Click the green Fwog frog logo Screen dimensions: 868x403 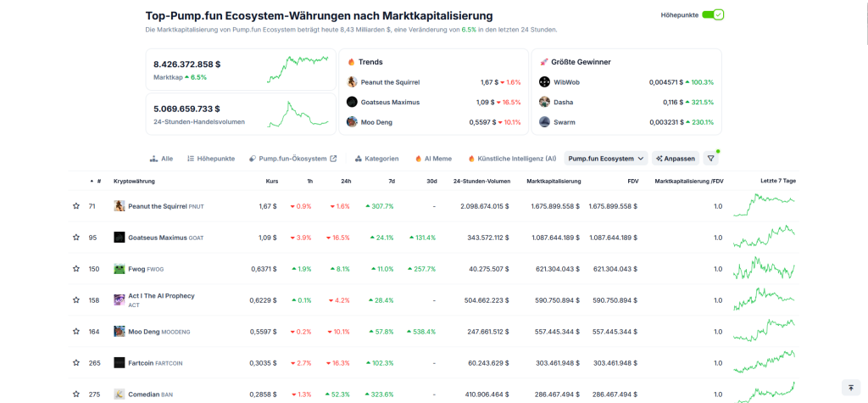tap(119, 268)
